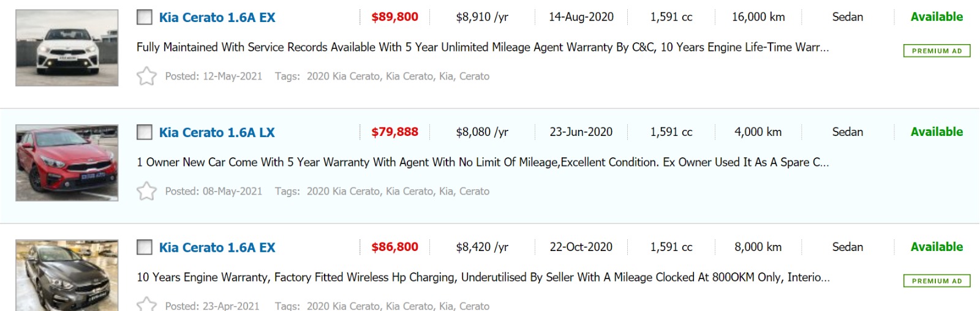Open the Kia Cerato 1.6A LX listing title
Image resolution: width=980 pixels, height=311 pixels.
click(x=217, y=133)
